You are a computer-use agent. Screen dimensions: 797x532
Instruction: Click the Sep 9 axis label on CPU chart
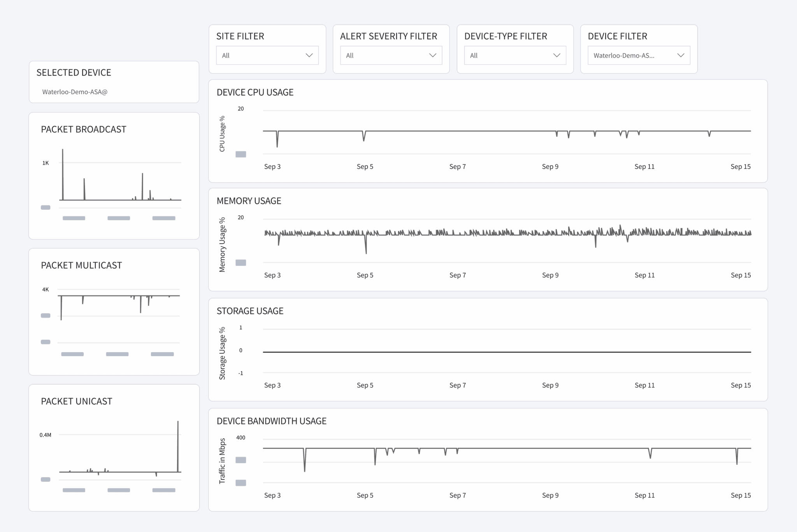click(x=550, y=166)
